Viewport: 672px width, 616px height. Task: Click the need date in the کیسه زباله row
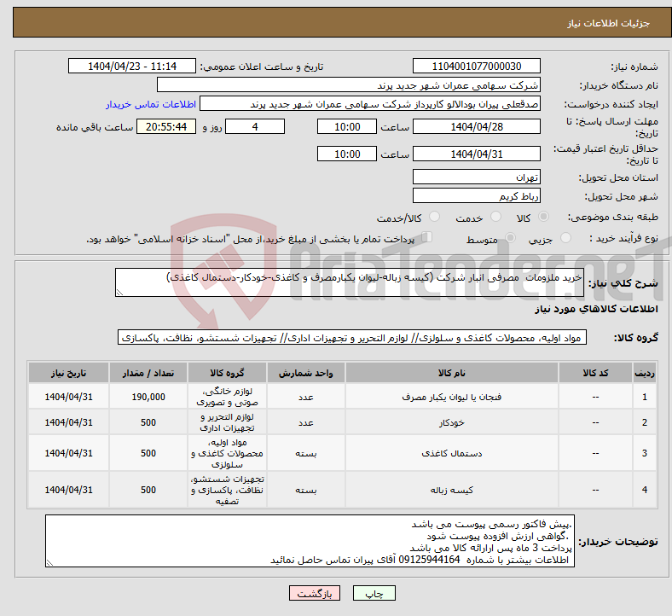68,490
